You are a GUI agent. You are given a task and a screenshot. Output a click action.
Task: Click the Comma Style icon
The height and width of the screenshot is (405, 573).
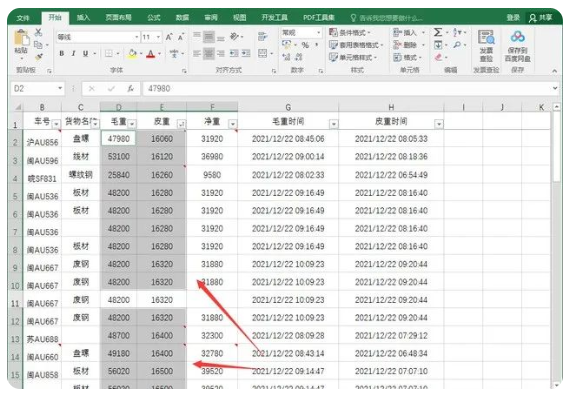[316, 45]
